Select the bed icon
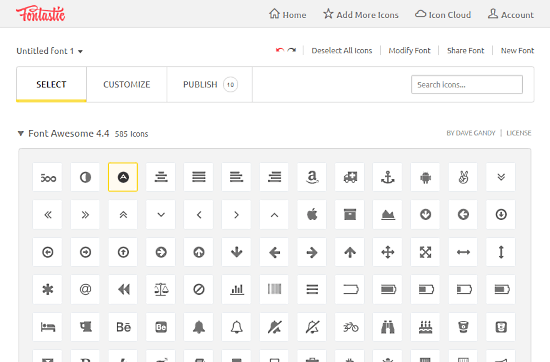The height and width of the screenshot is (362, 550). (x=48, y=327)
